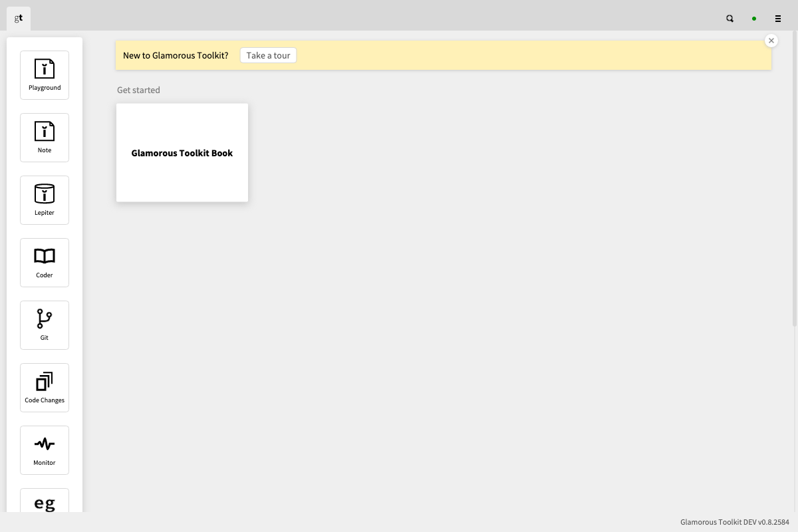Image resolution: width=798 pixels, height=532 pixels.
Task: Open the Monitor pulse icon
Action: 45,450
